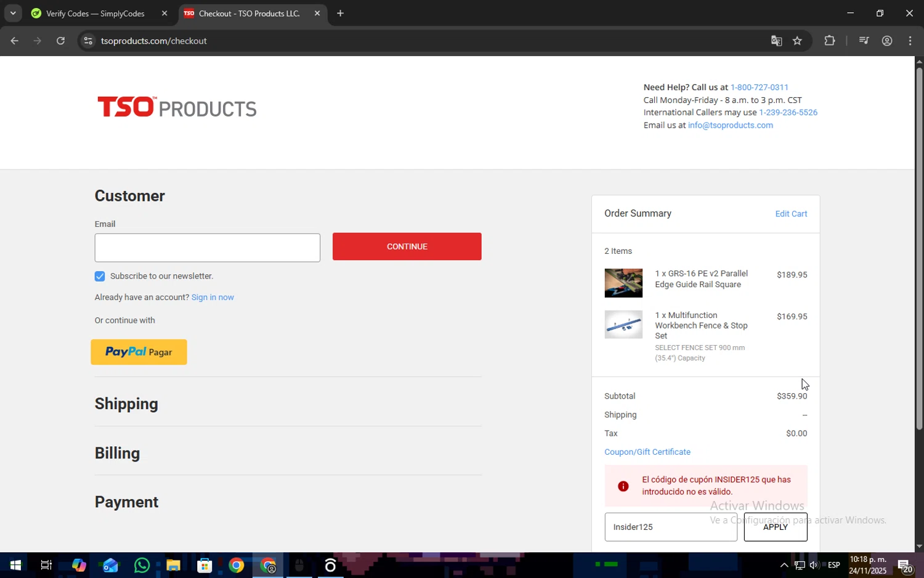Image resolution: width=924 pixels, height=578 pixels.
Task: Open Outlook from the taskbar
Action: coord(110,565)
